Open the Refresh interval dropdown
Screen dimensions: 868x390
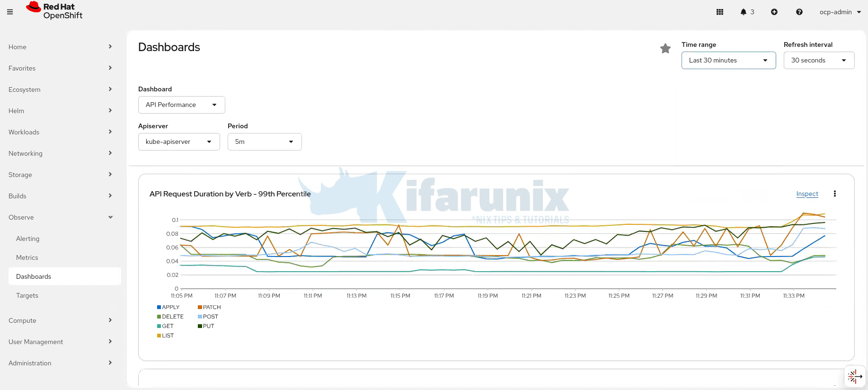pyautogui.click(x=819, y=60)
